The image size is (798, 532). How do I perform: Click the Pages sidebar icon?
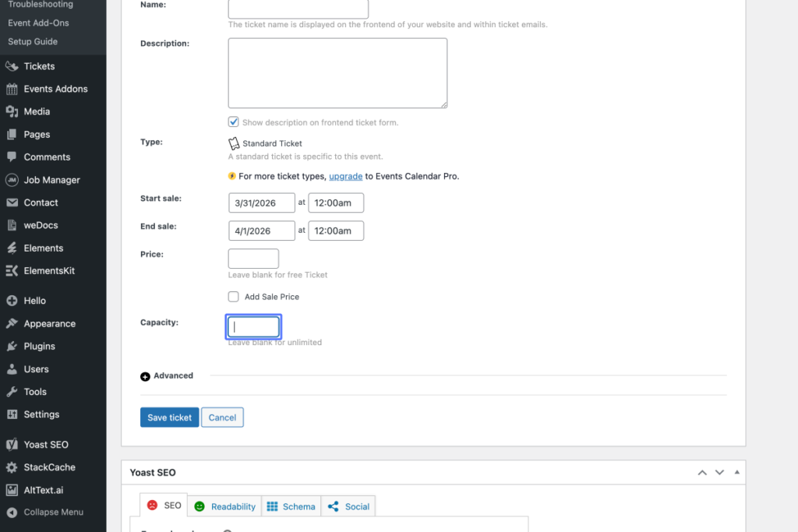pyautogui.click(x=12, y=134)
